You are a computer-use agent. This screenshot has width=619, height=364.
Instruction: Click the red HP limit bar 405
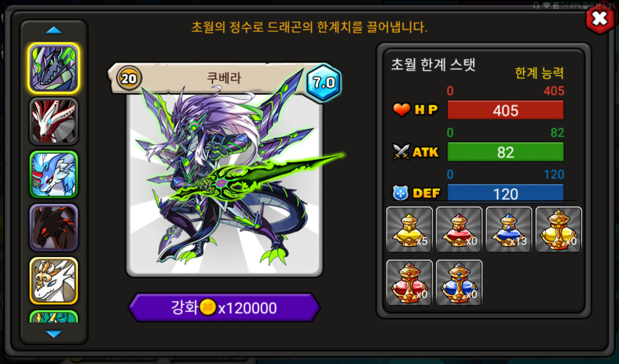506,110
